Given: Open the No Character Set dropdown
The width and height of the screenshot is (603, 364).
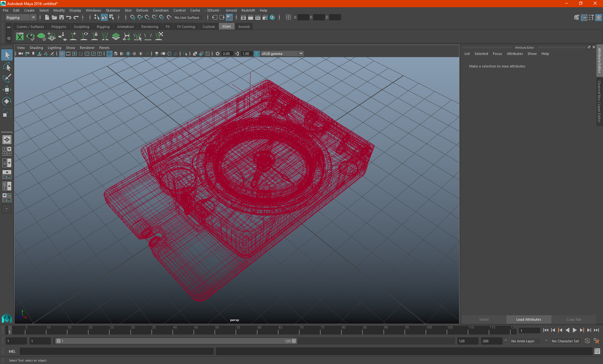Looking at the screenshot, I should (565, 341).
